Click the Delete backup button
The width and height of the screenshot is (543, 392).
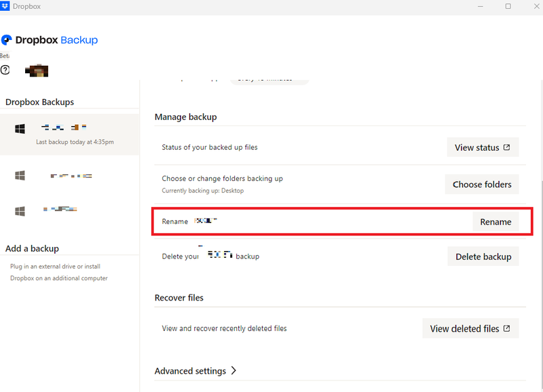click(483, 256)
